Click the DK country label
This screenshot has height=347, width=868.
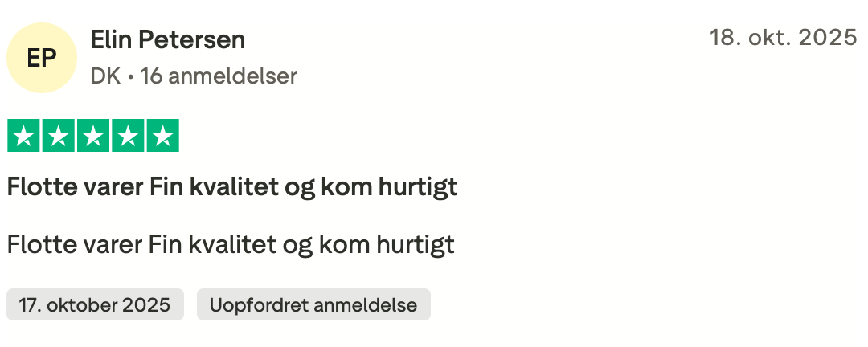pyautogui.click(x=105, y=76)
